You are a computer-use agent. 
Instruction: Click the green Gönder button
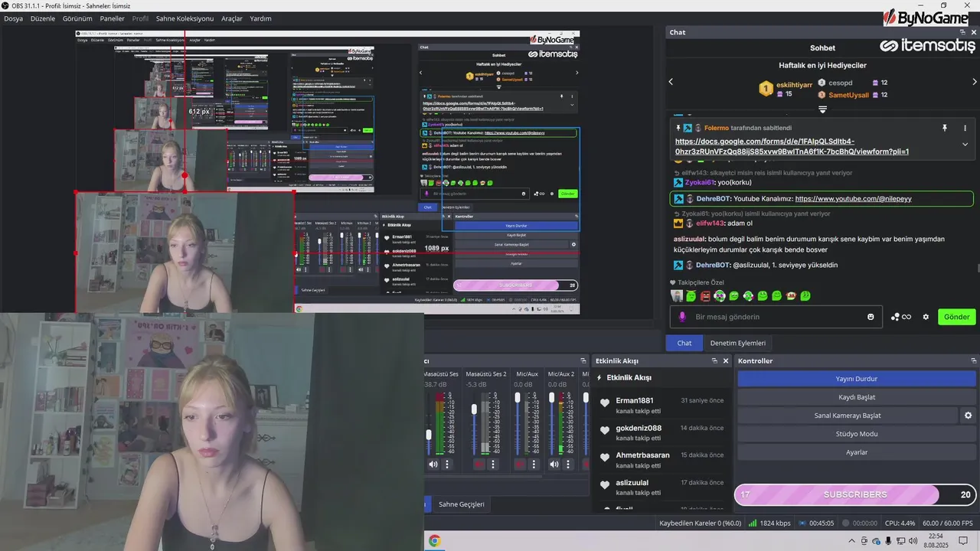click(956, 317)
